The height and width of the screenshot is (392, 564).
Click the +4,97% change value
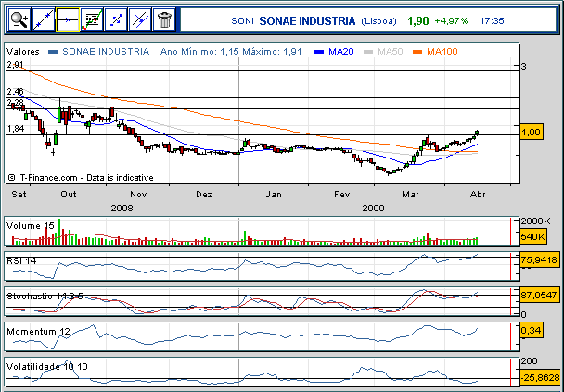coord(451,21)
